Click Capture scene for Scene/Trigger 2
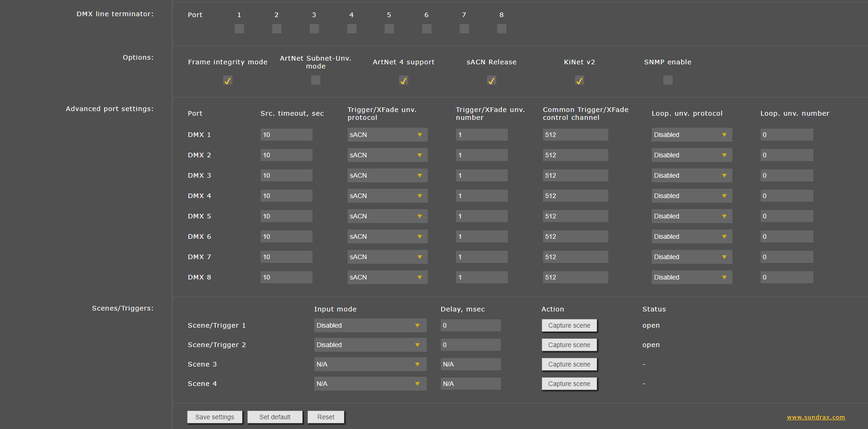868x429 pixels. pos(569,345)
